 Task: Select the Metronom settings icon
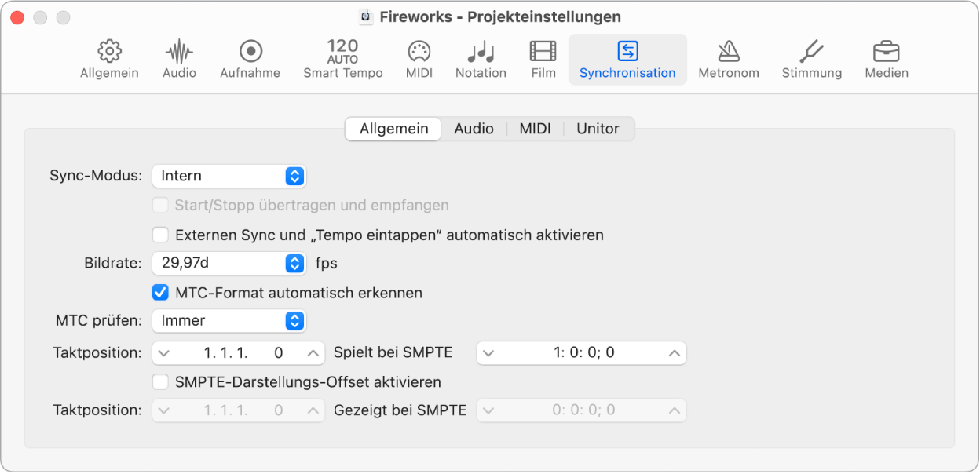coord(729,59)
